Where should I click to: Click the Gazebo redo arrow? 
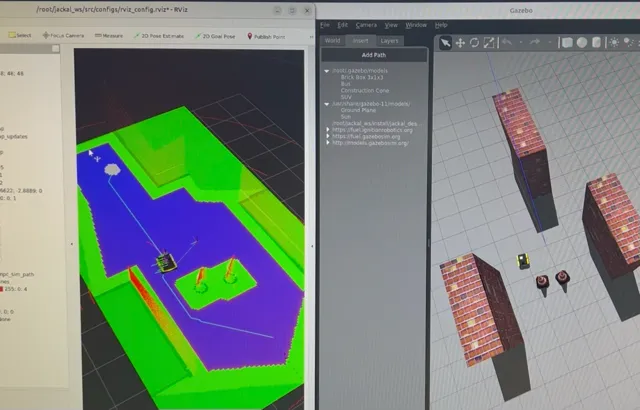(535, 42)
